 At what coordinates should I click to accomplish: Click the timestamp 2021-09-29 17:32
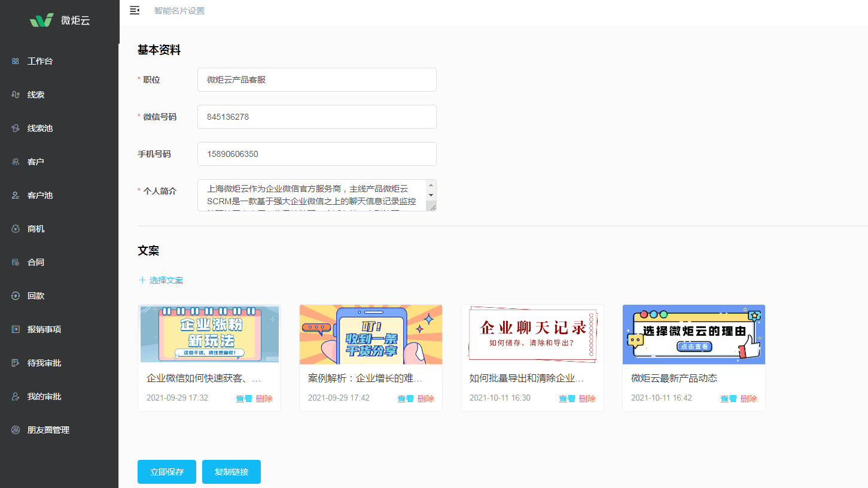177,398
